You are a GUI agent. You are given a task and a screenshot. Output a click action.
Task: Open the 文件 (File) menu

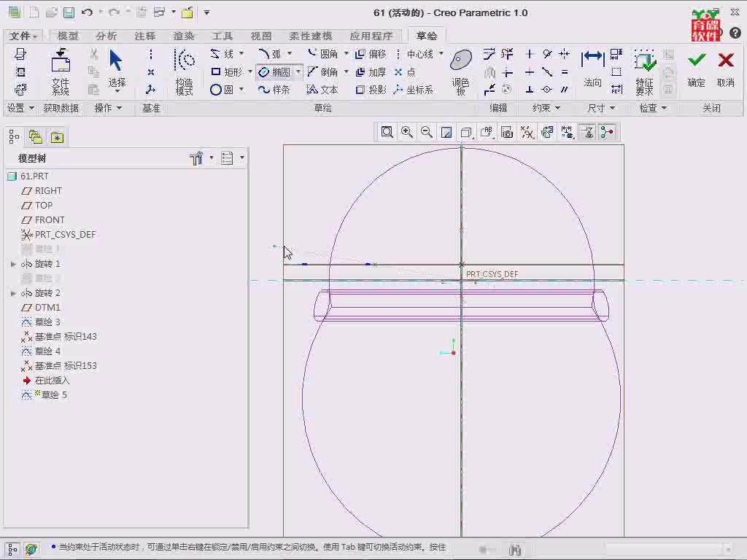coord(23,36)
